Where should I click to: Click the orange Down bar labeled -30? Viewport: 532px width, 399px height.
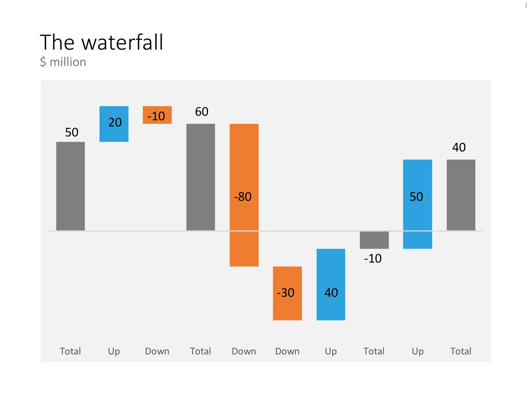click(287, 293)
